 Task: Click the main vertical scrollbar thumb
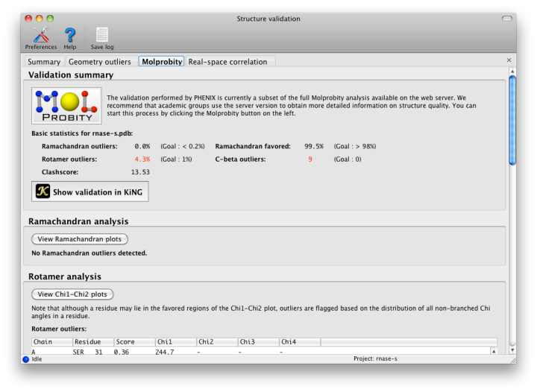coord(512,119)
